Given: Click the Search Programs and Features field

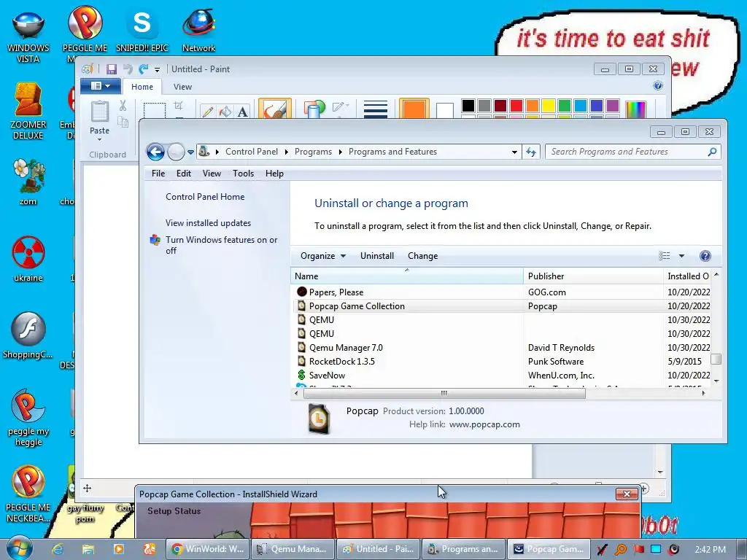Looking at the screenshot, I should [x=627, y=152].
